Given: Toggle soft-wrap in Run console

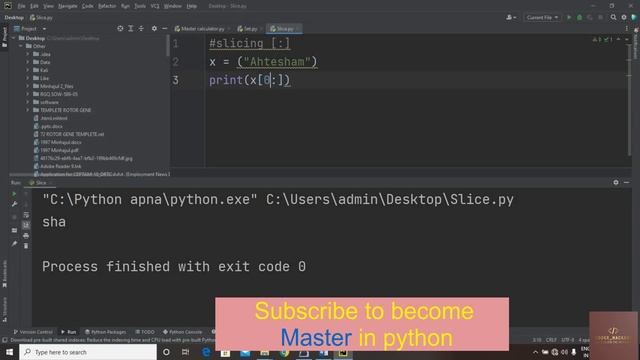Looking at the screenshot, I should click(26, 215).
